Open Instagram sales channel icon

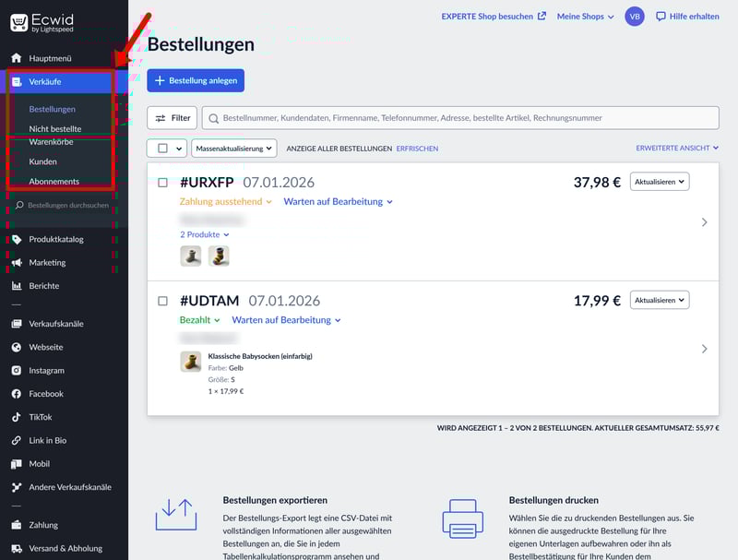[17, 371]
